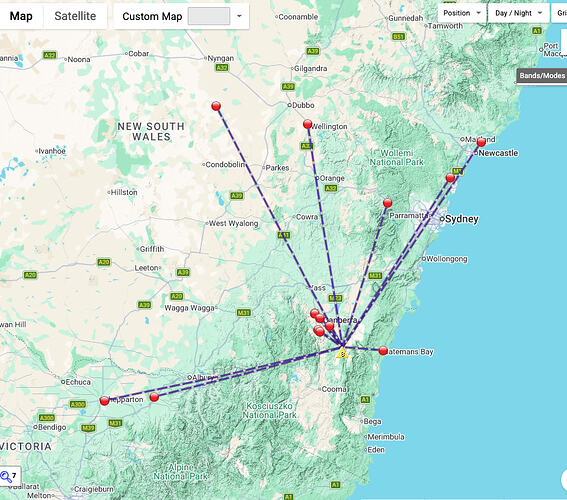Click the red marker near Wellington
Screen dimensions: 567x500
point(307,124)
